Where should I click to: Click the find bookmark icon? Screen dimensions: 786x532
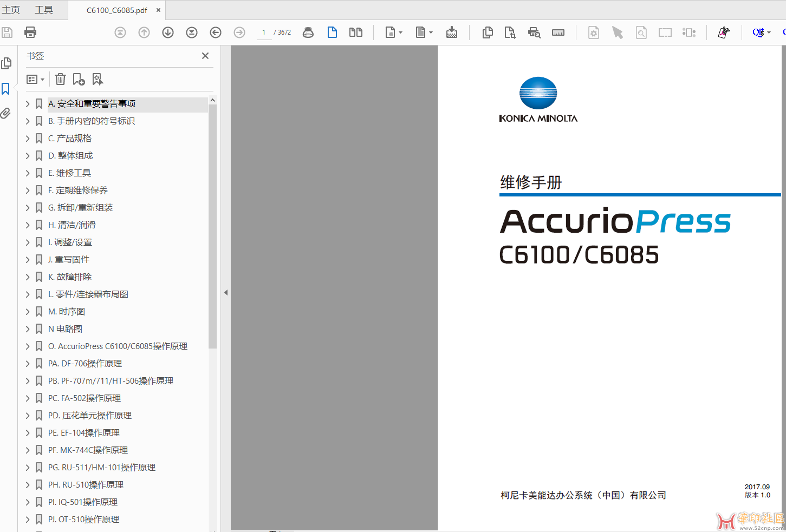click(98, 80)
